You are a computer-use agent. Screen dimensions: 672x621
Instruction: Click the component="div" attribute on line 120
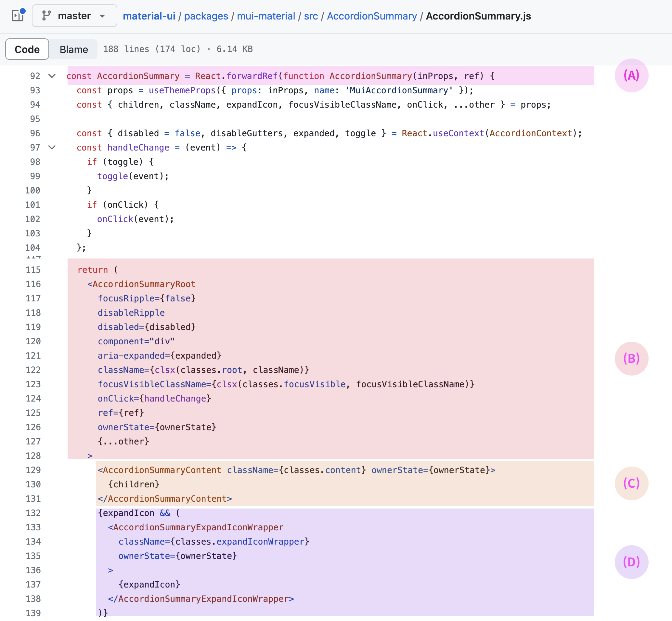point(136,341)
